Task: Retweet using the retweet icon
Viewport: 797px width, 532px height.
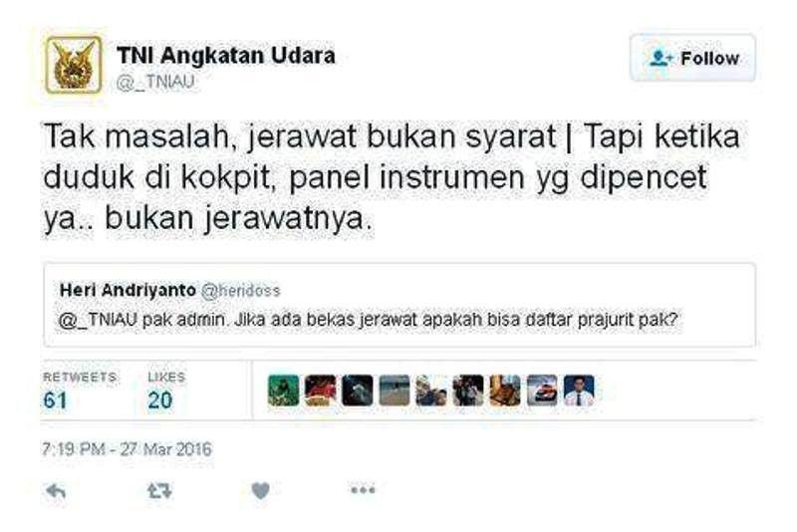Action: (x=159, y=491)
